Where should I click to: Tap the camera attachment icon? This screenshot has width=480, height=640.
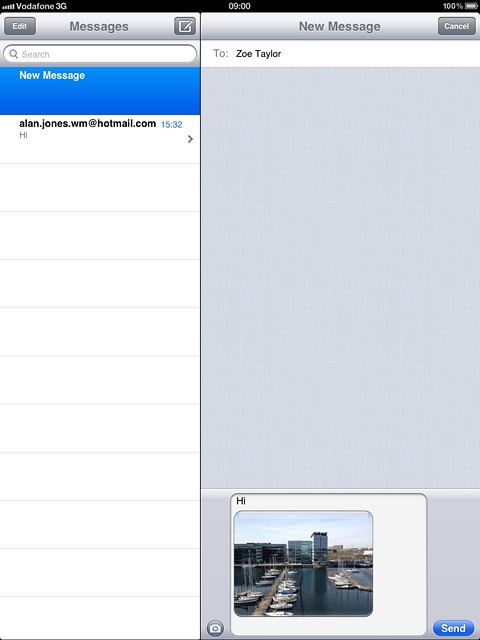[215, 628]
